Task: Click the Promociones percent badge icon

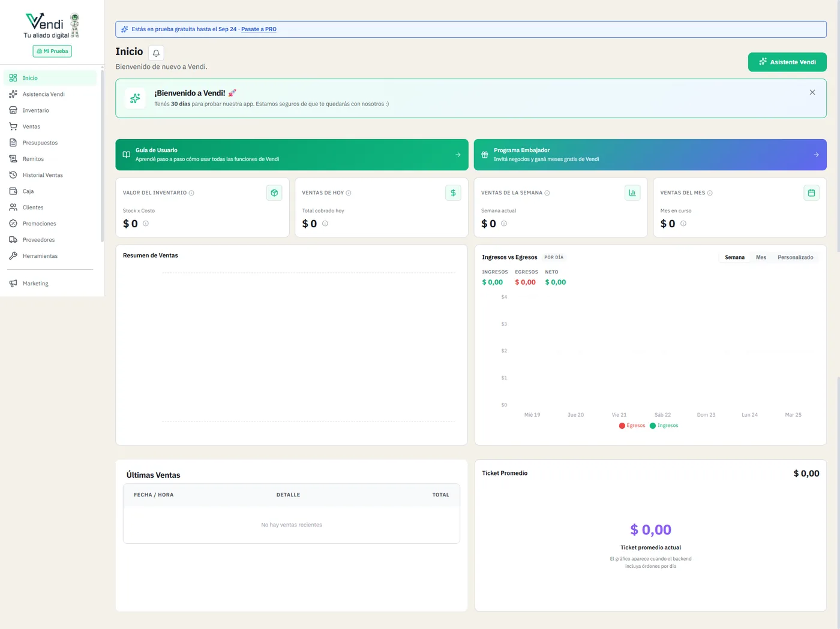Action: (x=13, y=224)
